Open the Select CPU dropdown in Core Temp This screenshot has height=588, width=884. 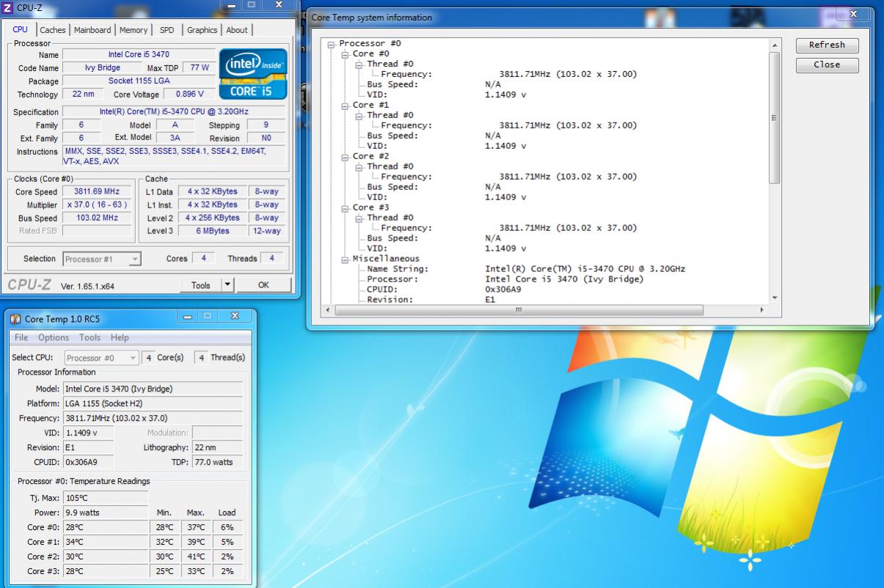point(101,358)
